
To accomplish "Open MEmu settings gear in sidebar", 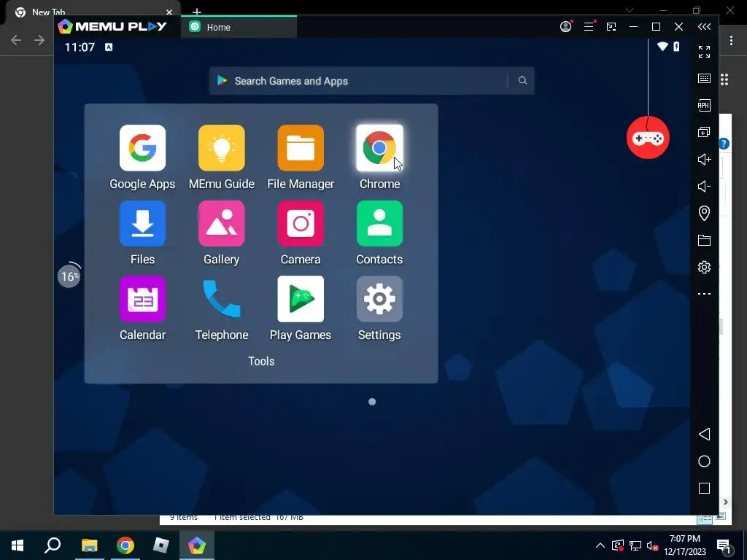I will point(704,267).
